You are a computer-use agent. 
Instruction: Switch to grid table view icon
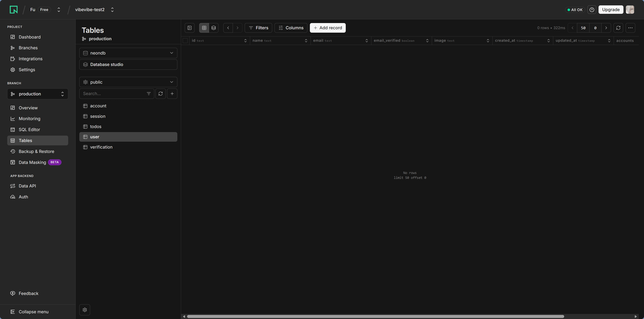pos(204,28)
